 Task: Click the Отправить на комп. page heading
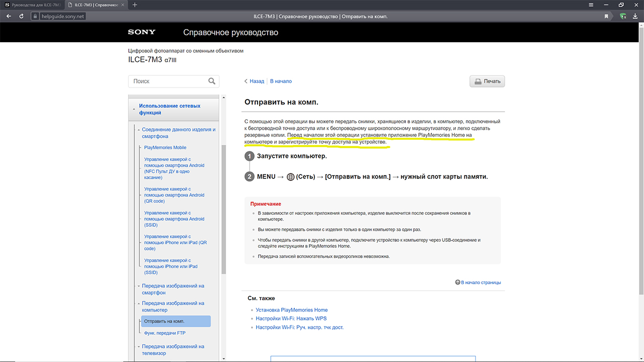281,102
